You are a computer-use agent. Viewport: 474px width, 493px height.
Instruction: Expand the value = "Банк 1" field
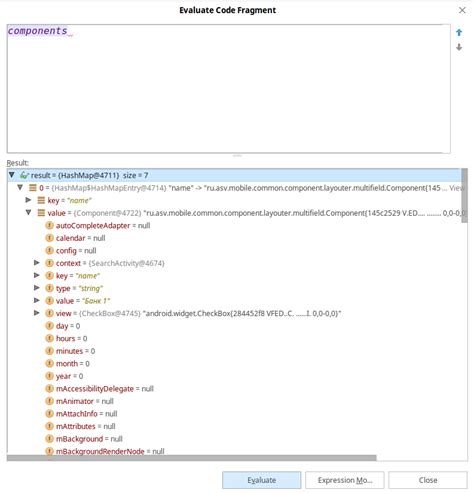(x=37, y=300)
